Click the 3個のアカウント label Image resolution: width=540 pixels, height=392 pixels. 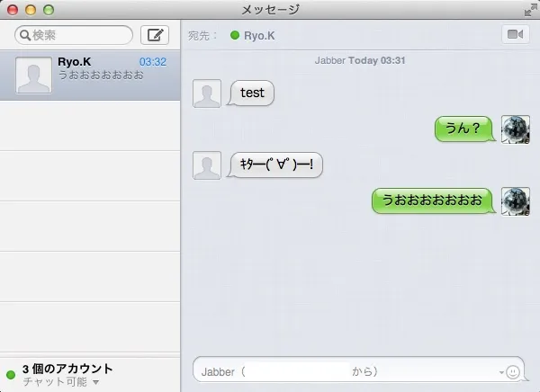coord(67,368)
